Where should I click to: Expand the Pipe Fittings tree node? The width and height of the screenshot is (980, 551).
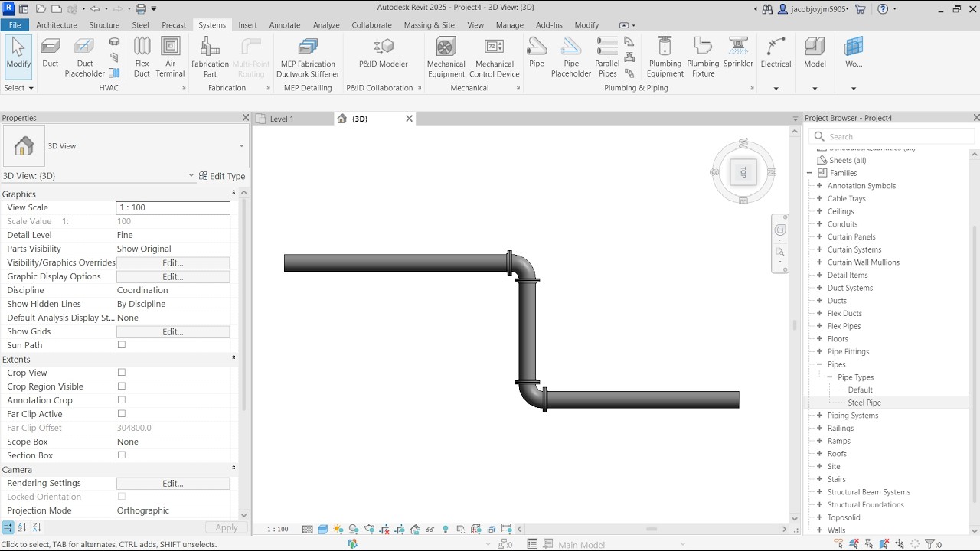pyautogui.click(x=819, y=352)
